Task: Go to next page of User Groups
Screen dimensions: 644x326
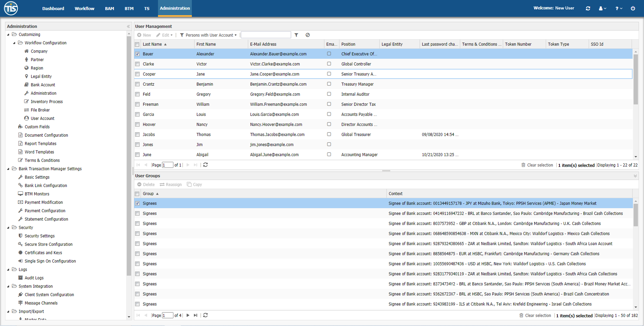Action: [188, 315]
